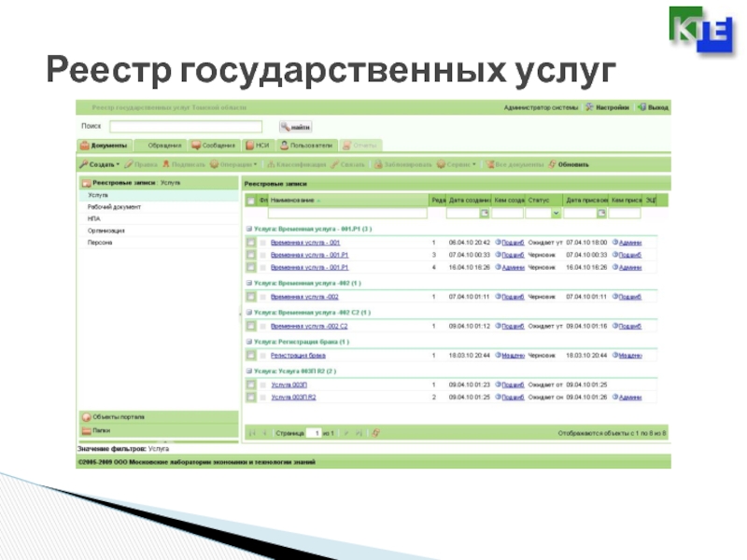Open the Сервис dropdown
747x560 pixels.
[x=457, y=164]
